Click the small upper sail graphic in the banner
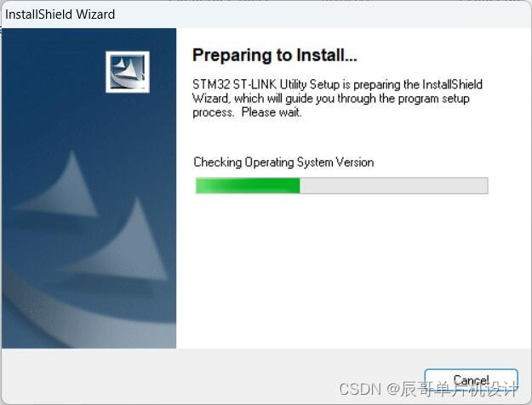This screenshot has width=532, height=405. click(60, 185)
